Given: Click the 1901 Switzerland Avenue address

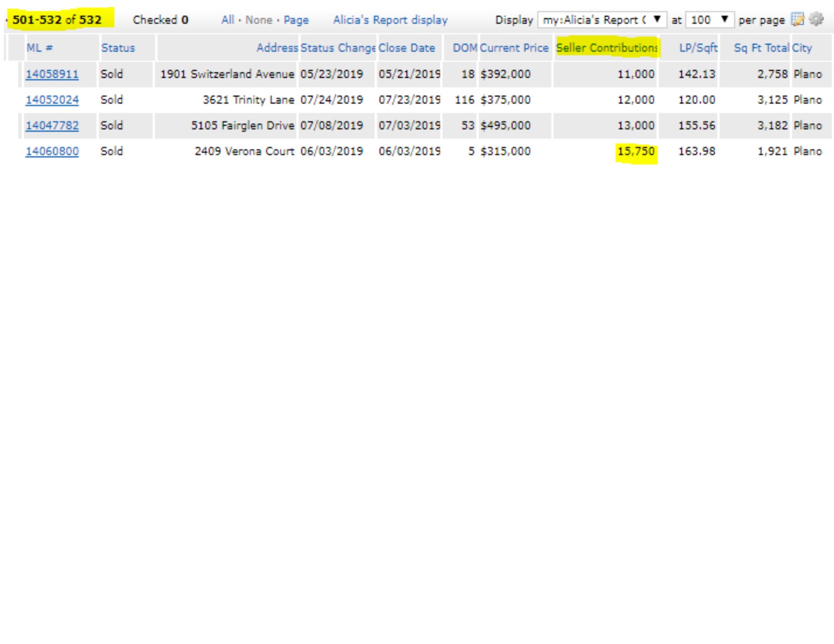Looking at the screenshot, I should click(227, 74).
